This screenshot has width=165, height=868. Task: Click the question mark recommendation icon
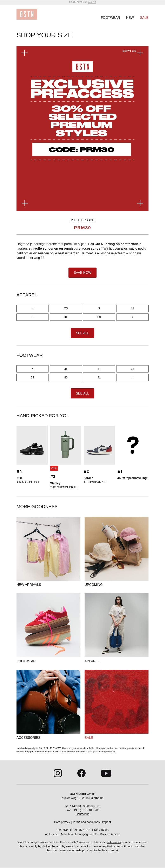[x=133, y=445]
